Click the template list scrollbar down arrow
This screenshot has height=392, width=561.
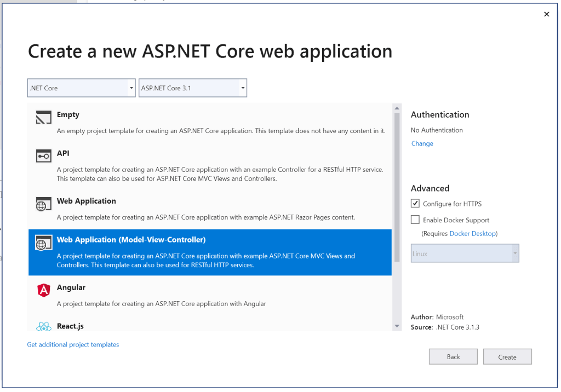(x=397, y=326)
